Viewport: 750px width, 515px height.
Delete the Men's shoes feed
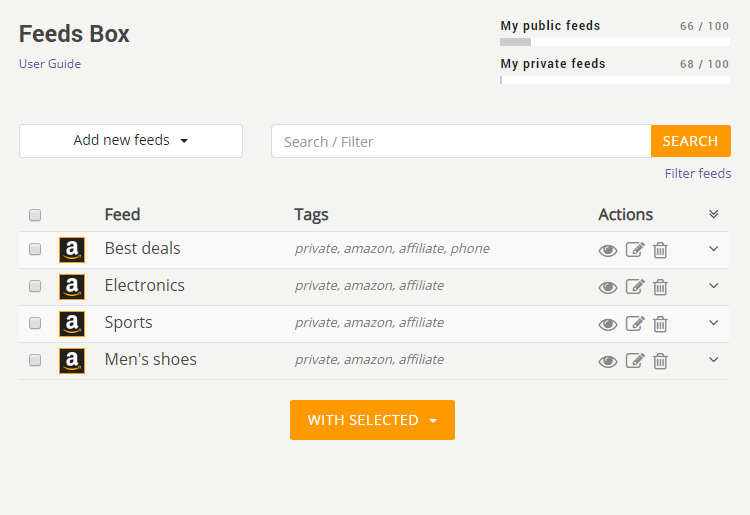(660, 361)
